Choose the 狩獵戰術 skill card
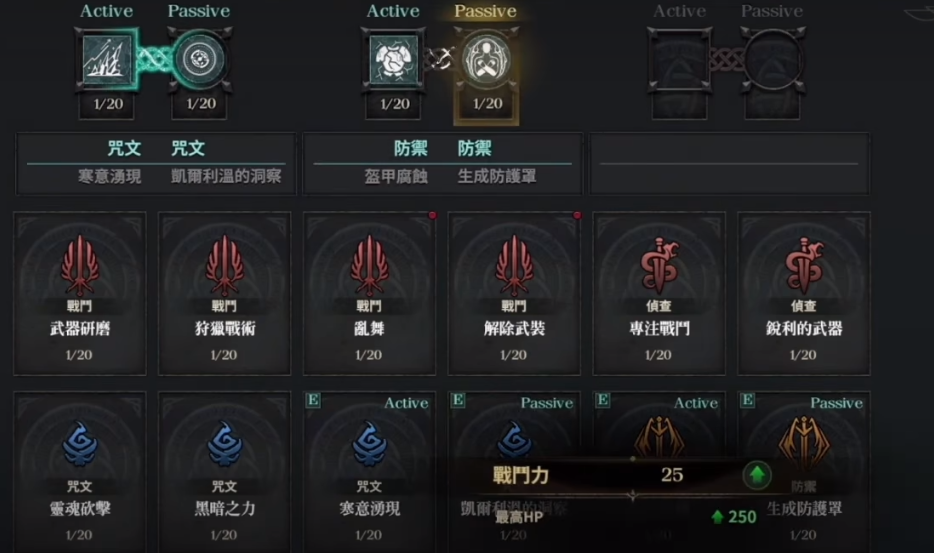This screenshot has width=934, height=553. [225, 293]
